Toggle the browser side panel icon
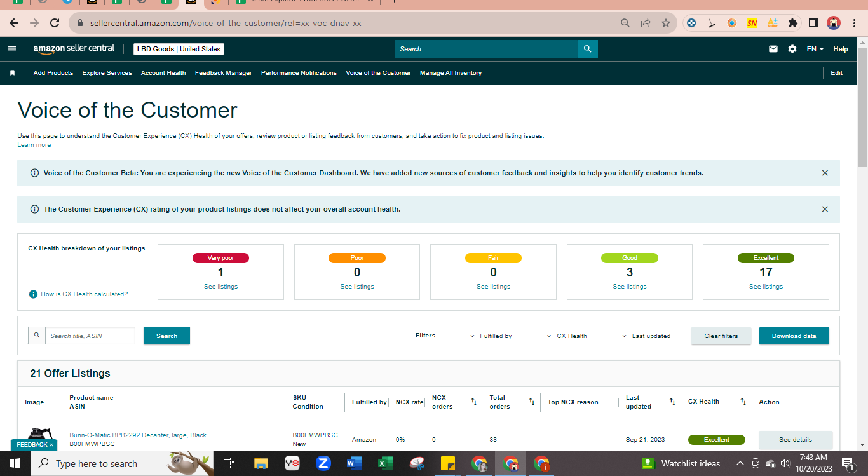This screenshot has width=868, height=476. click(813, 23)
